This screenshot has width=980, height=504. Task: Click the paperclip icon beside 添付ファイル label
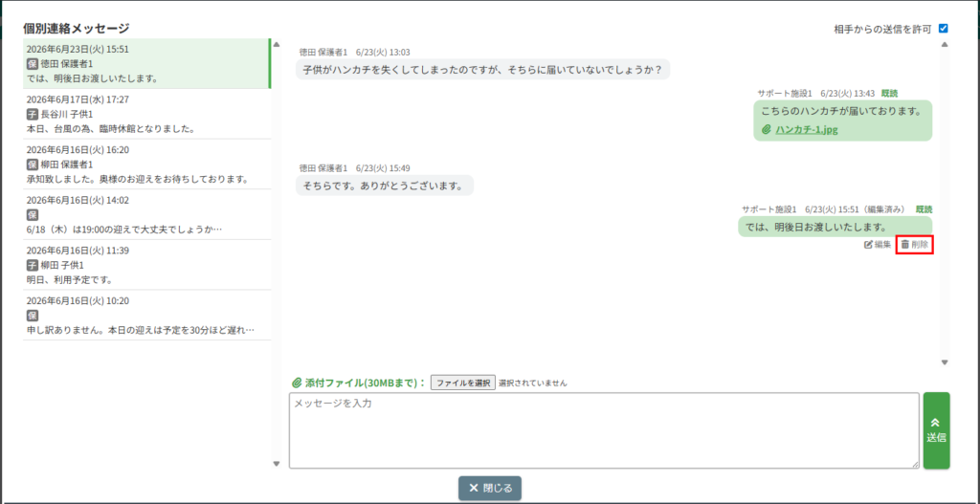(297, 383)
